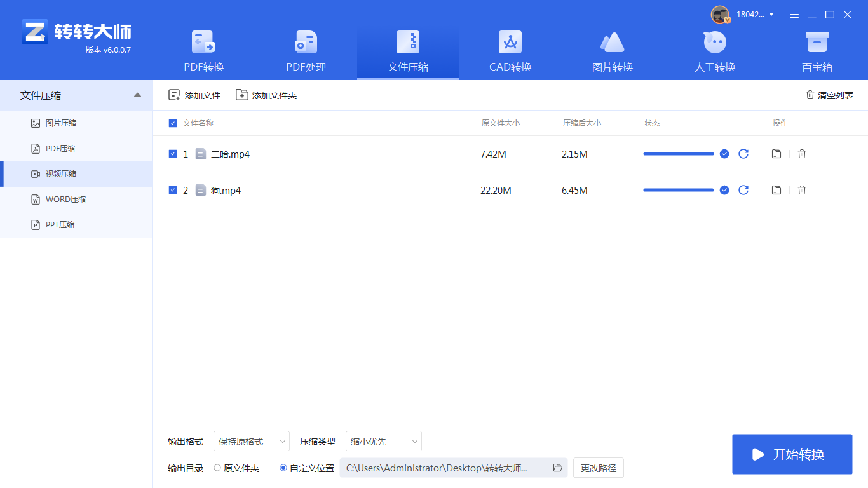Click the 压缩后大小 column header
The width and height of the screenshot is (868, 488).
[x=582, y=123]
